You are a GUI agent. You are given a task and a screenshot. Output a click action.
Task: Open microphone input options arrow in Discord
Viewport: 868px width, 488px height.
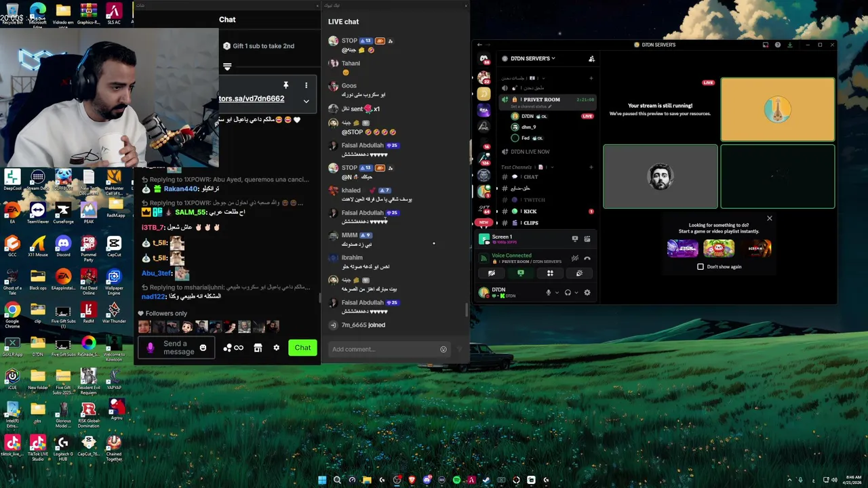tap(557, 293)
